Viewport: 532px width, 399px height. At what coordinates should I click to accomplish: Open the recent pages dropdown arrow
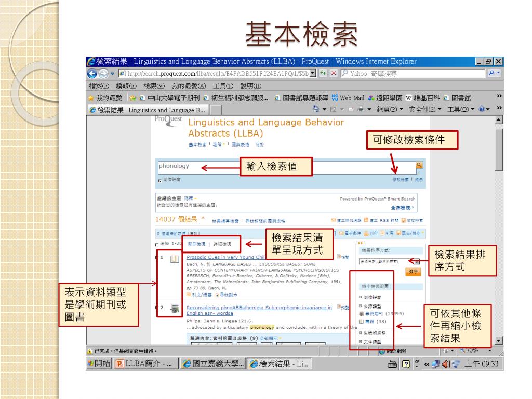pos(112,74)
